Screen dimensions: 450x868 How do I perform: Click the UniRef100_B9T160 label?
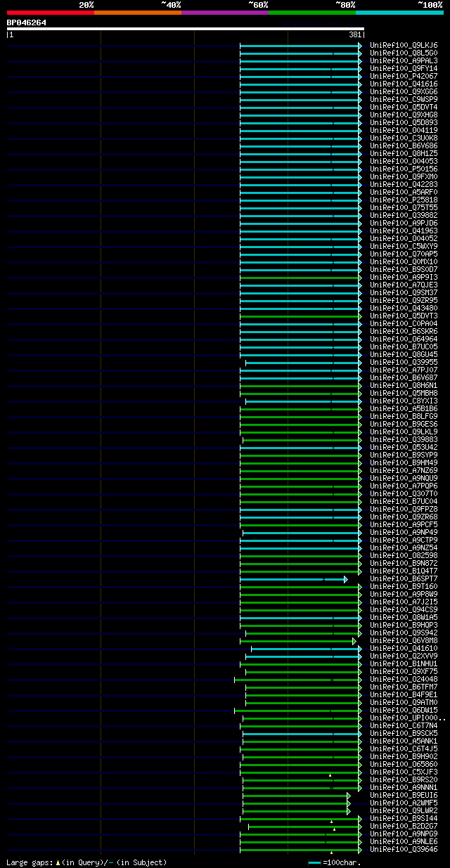pyautogui.click(x=405, y=586)
